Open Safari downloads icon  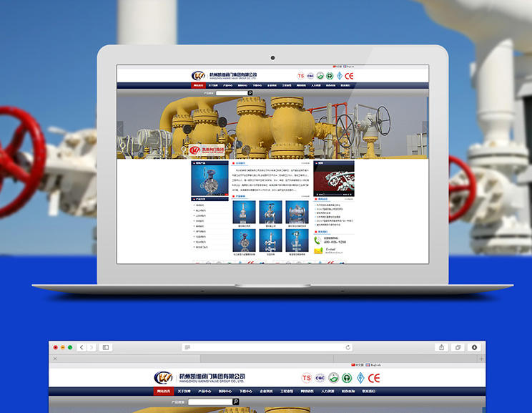click(474, 347)
